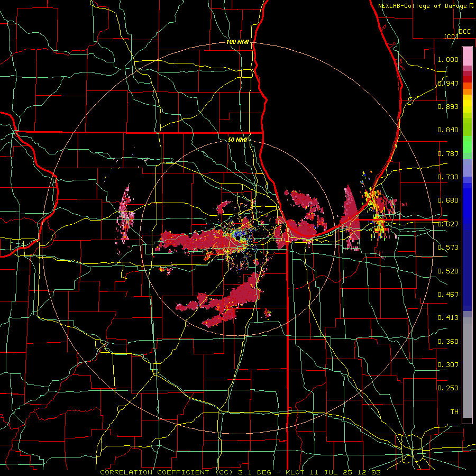Select the 0.733 scale value
Image resolution: width=476 pixels, height=476 pixels.
point(448,177)
